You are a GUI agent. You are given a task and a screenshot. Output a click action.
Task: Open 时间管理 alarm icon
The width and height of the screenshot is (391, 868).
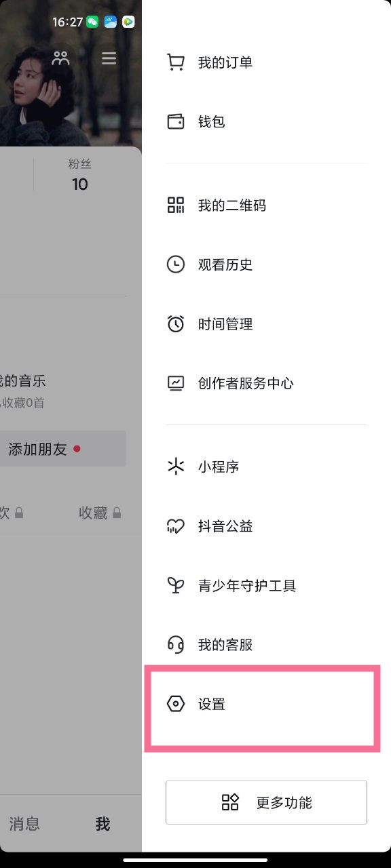[x=176, y=323]
